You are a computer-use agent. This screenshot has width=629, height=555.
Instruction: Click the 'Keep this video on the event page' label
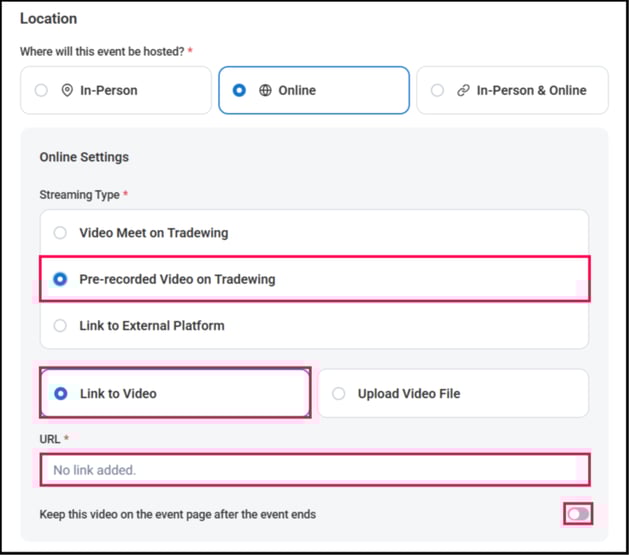(177, 514)
